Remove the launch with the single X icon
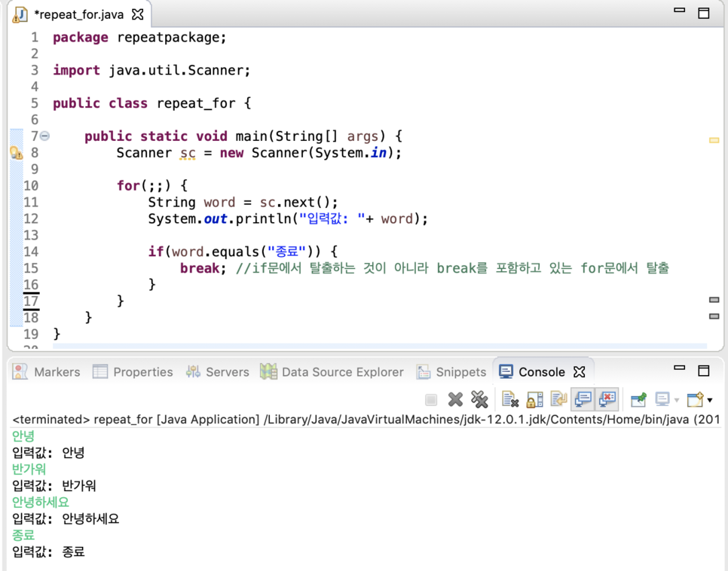The height and width of the screenshot is (571, 728). pyautogui.click(x=455, y=399)
